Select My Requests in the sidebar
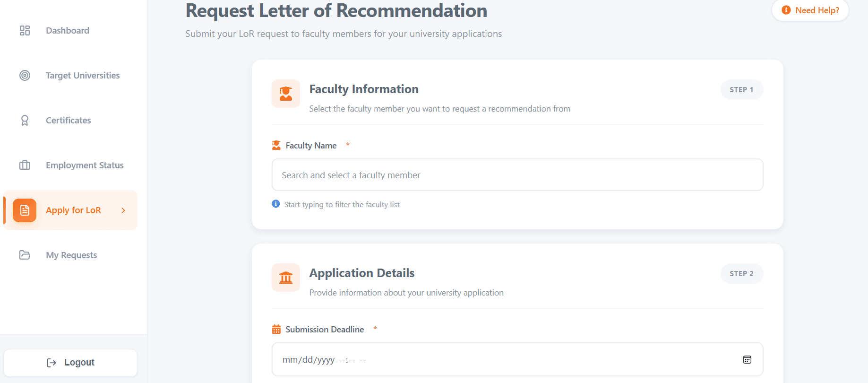This screenshot has height=383, width=868. point(71,255)
